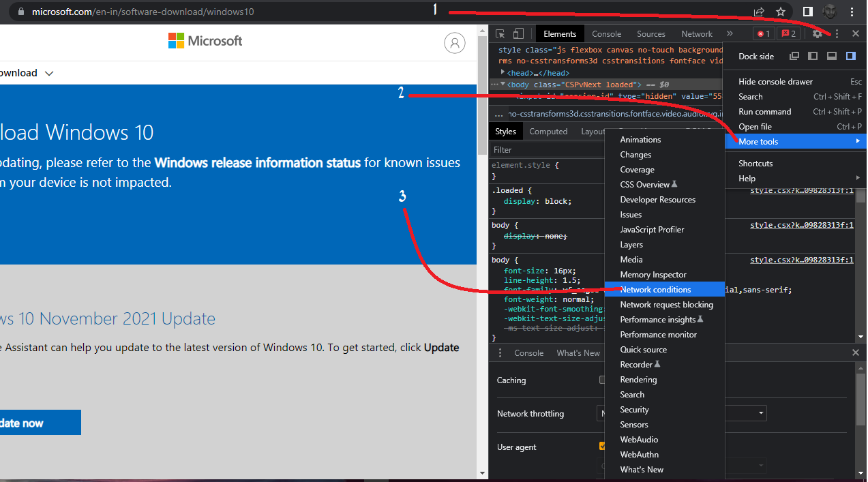The image size is (868, 482).
Task: Collapse the body element node
Action: pyautogui.click(x=503, y=85)
